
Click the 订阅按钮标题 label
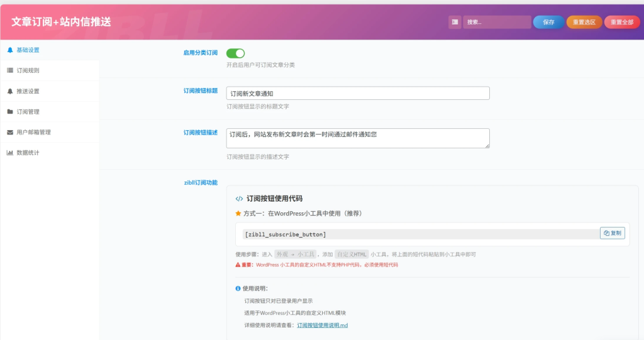click(x=201, y=90)
